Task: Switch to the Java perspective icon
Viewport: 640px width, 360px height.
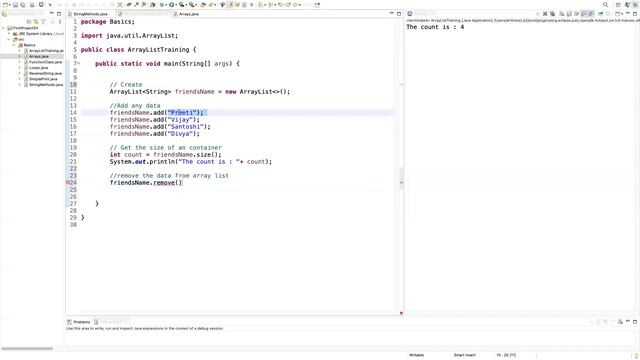Action: (x=627, y=4)
